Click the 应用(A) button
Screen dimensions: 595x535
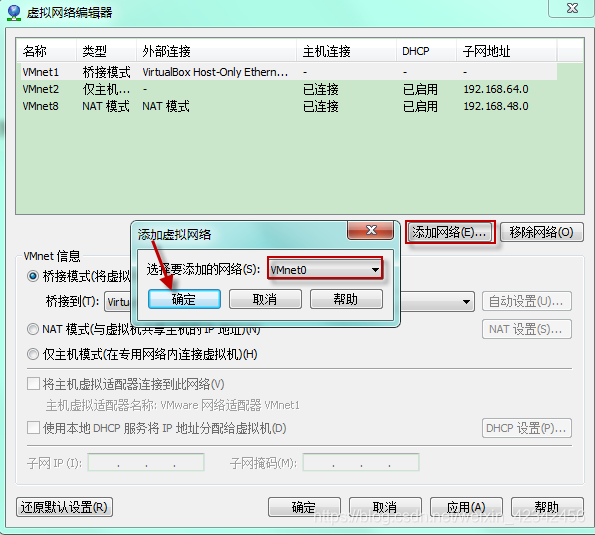coord(466,507)
